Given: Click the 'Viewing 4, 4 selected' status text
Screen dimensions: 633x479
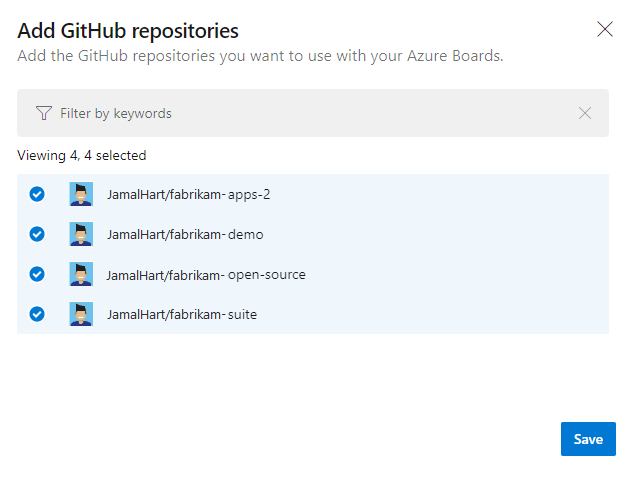Looking at the screenshot, I should point(82,155).
